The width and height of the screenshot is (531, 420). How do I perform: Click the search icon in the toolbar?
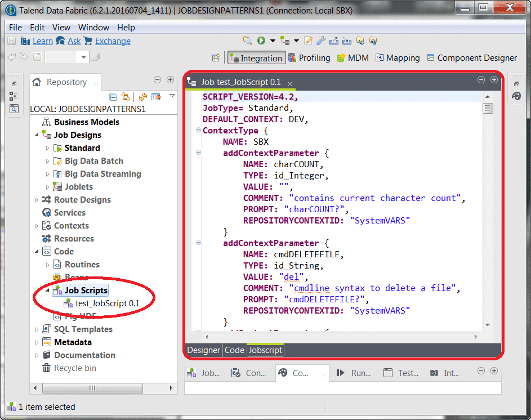tap(248, 41)
